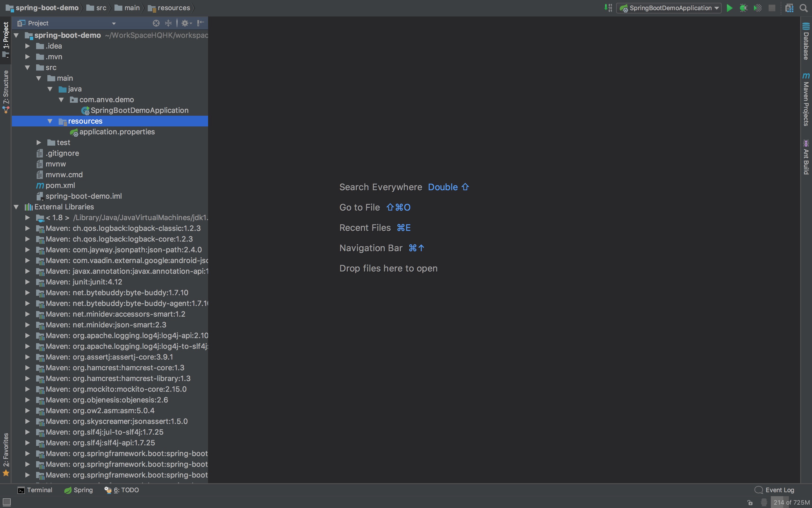Expand the < 1.8 > JDK library arrow
Viewport: 812px width, 508px height.
click(x=28, y=218)
